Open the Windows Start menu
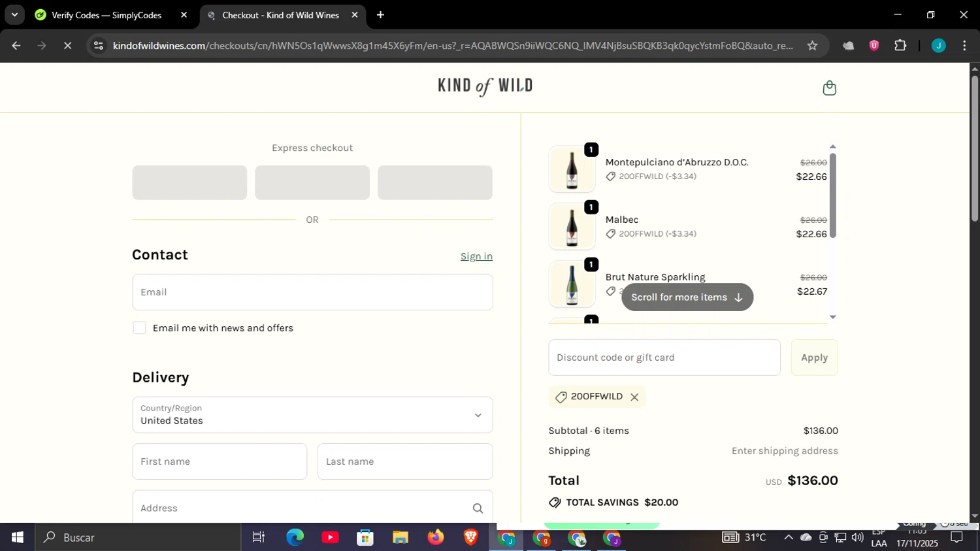This screenshot has height=551, width=980. [x=17, y=537]
